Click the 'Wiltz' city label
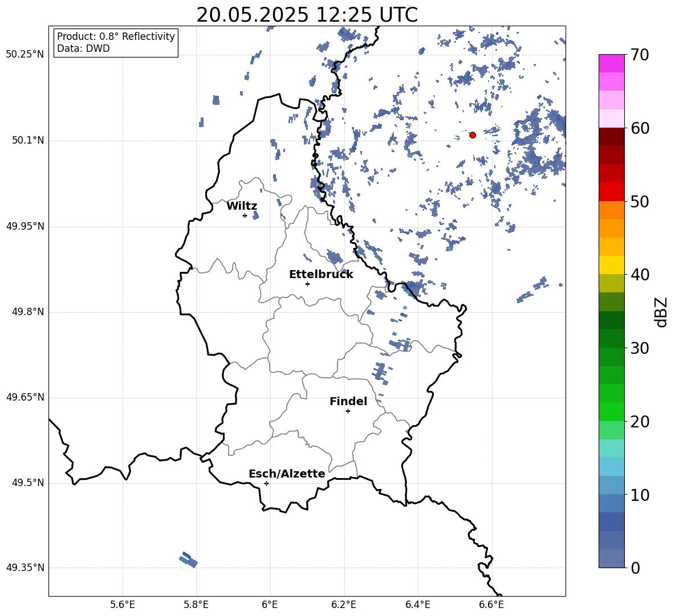Viewport: 675px width, 616px height. (x=242, y=206)
